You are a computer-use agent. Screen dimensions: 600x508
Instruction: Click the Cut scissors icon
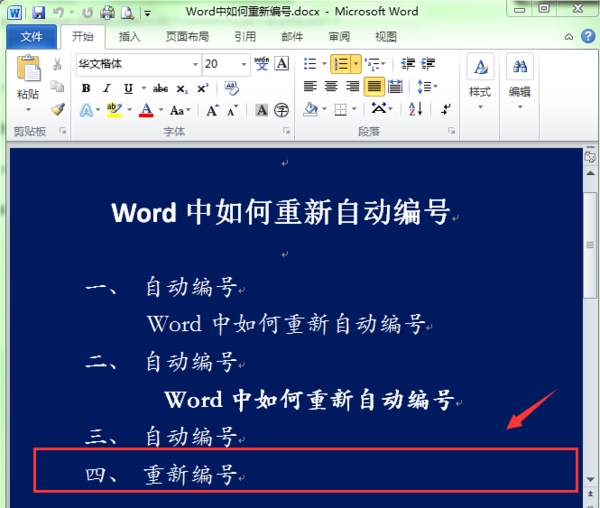(57, 64)
